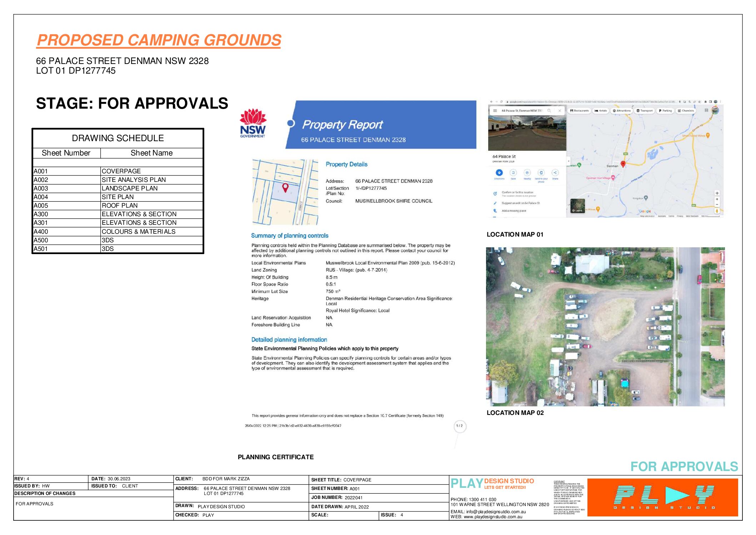Click the map zoom out minus button
Screen dimensions: 756x535
click(717, 205)
